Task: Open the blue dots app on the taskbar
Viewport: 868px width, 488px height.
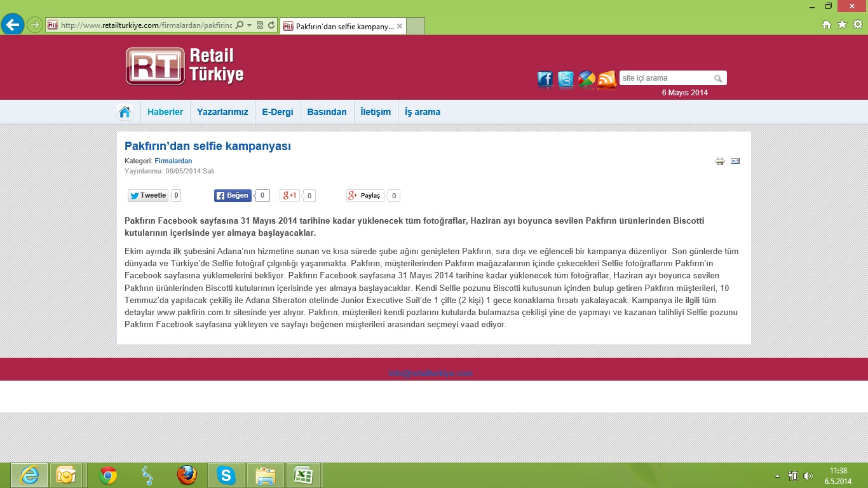Action: coord(147,475)
